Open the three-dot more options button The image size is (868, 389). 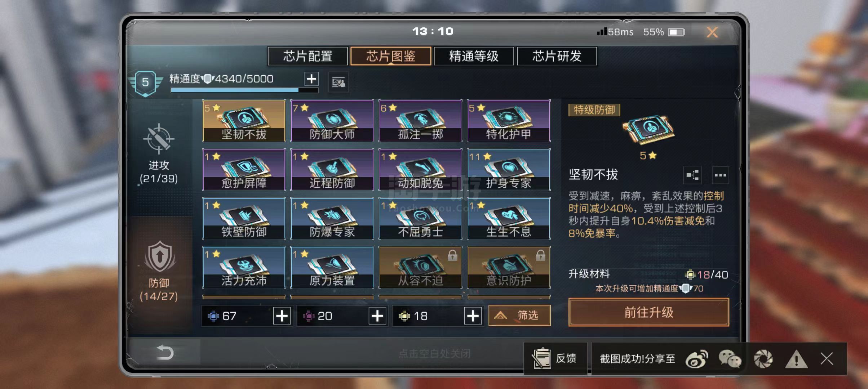[x=720, y=175]
